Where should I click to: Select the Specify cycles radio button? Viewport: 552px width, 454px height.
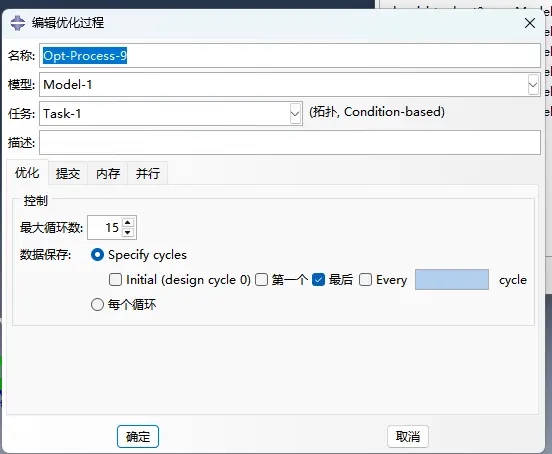[98, 254]
